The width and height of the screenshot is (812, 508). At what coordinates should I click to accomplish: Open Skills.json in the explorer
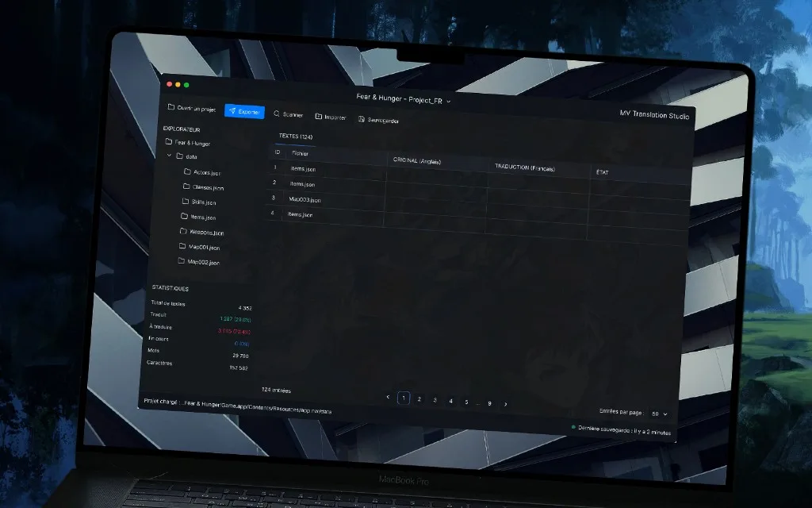tap(199, 202)
